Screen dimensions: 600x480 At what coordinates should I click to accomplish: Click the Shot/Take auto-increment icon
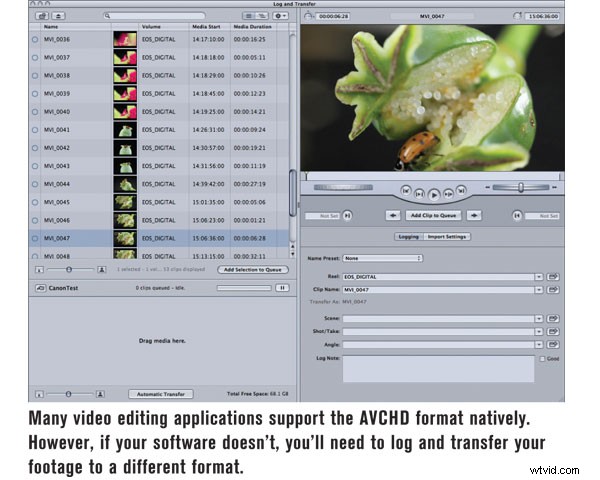553,331
